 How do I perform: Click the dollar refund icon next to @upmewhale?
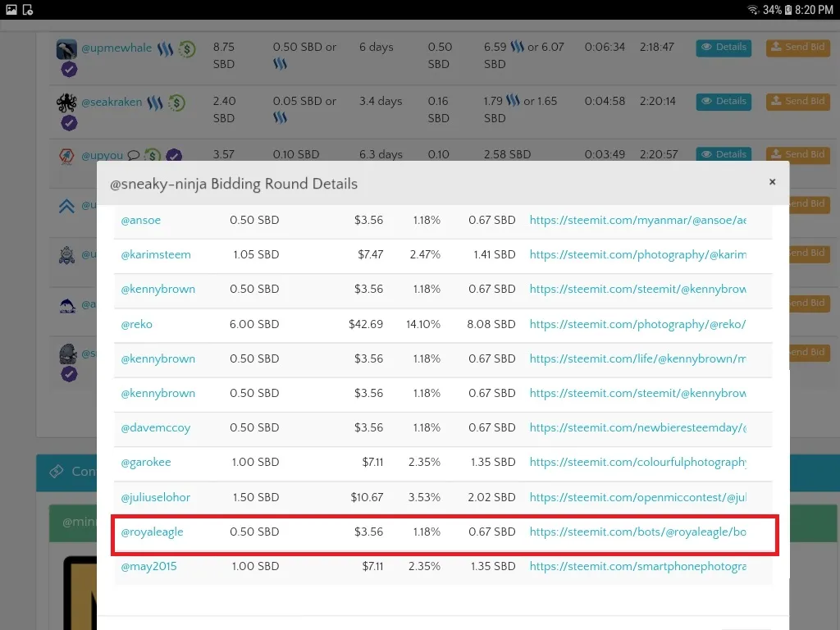[x=187, y=49]
